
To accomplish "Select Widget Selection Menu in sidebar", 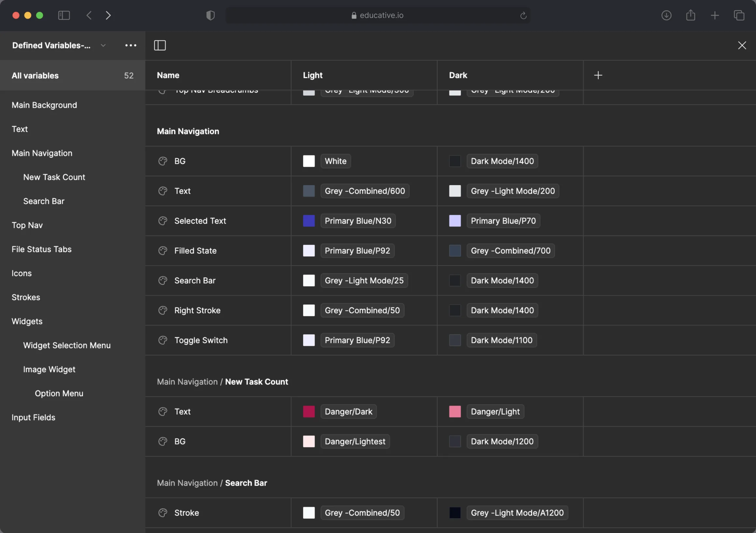I will tap(67, 346).
